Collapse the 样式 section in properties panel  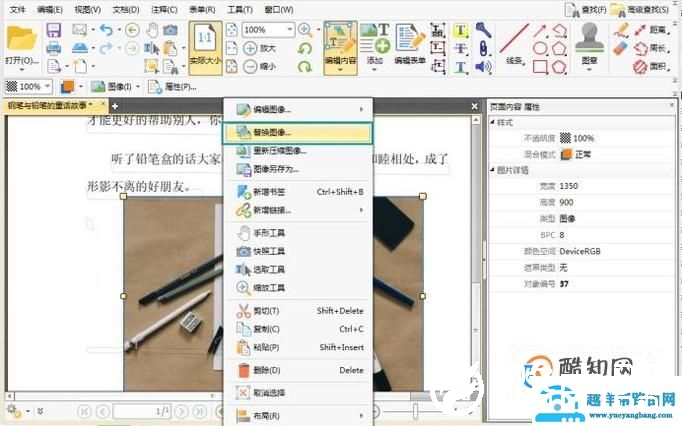(x=492, y=122)
